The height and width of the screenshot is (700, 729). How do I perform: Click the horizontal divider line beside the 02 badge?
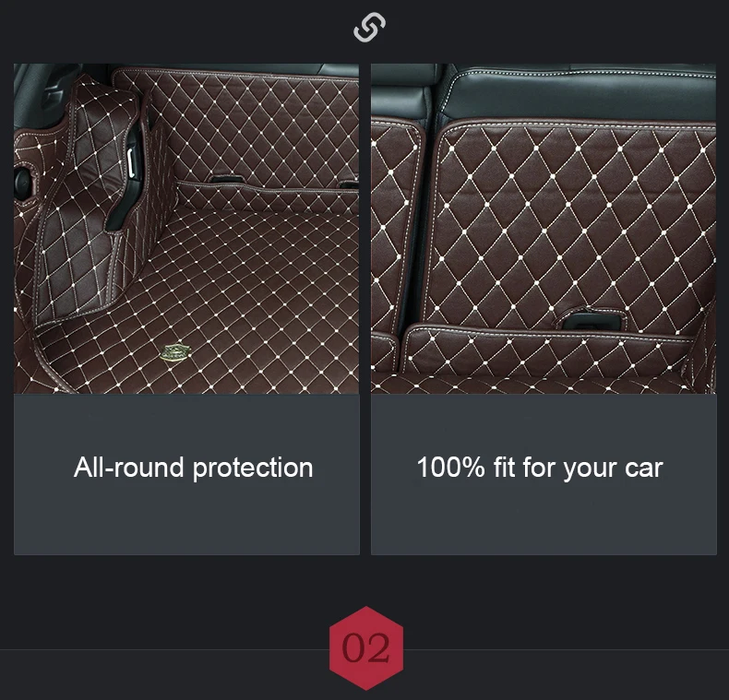click(x=164, y=649)
